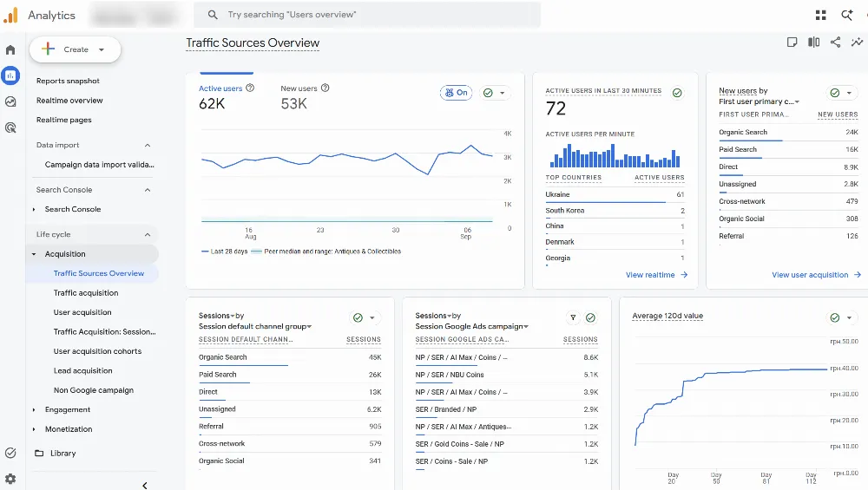Click check status icon in New users card
This screenshot has height=490, width=868.
coord(835,93)
